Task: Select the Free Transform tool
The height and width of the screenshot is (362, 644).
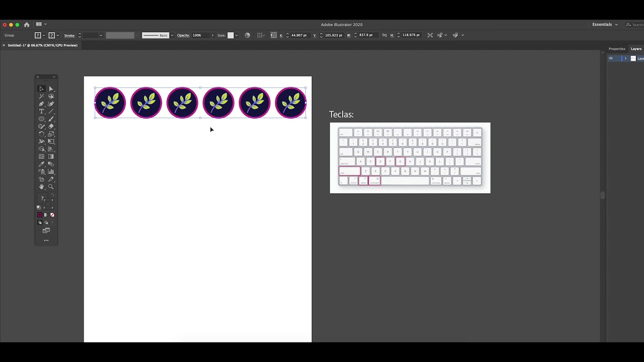Action: click(51, 141)
